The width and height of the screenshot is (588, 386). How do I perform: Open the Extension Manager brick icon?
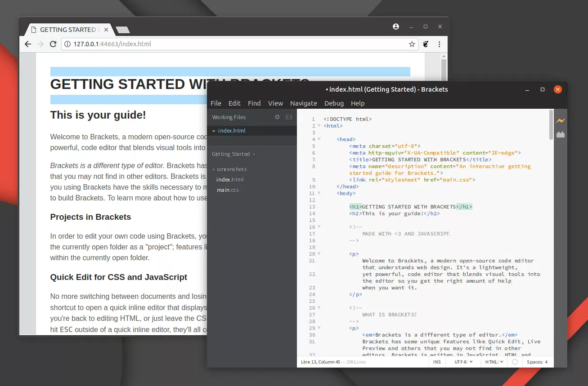[x=560, y=134]
